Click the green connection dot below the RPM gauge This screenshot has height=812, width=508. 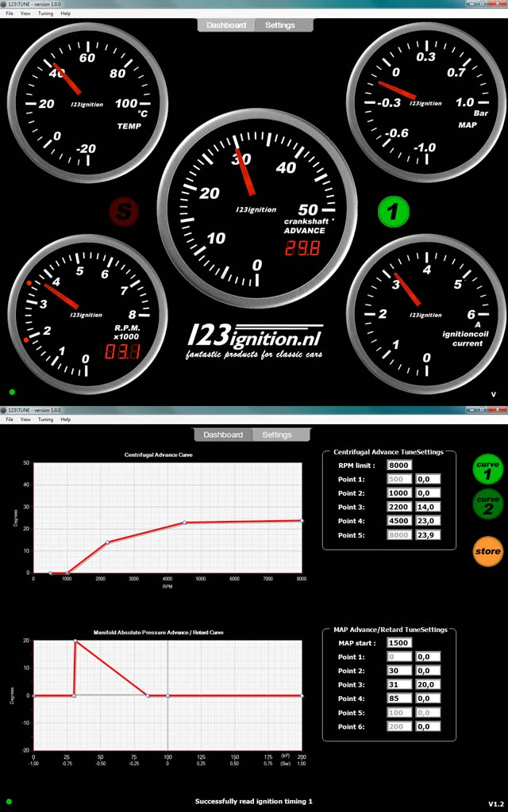(x=12, y=392)
